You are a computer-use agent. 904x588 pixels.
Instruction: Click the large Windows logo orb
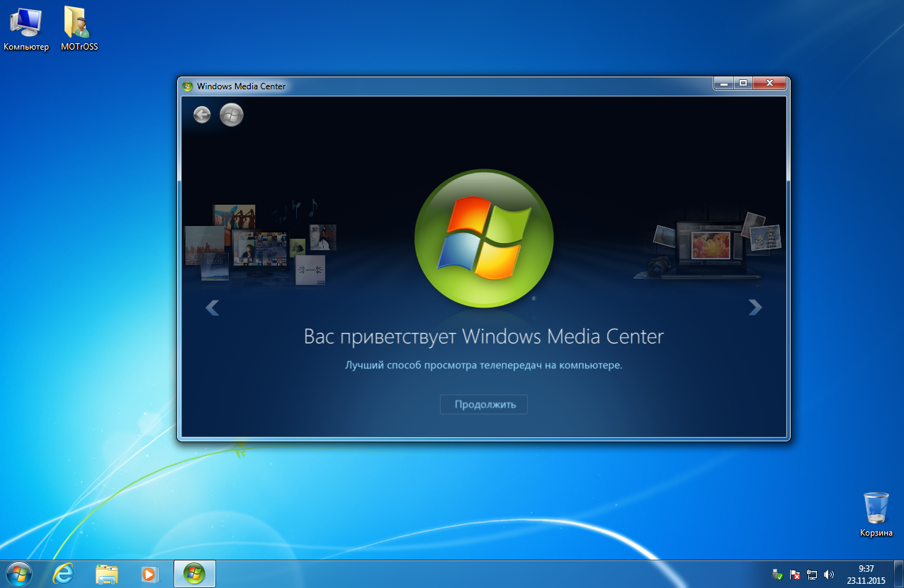tap(484, 239)
